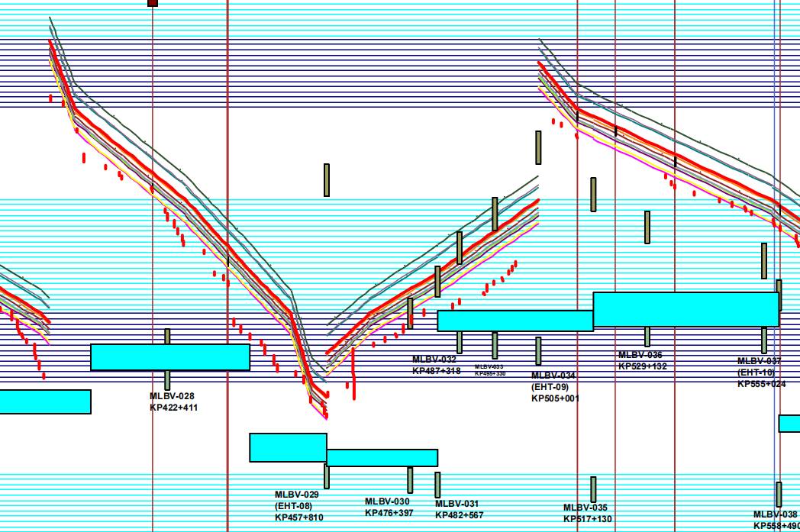Select the cyan block between MLBV-032 and MLBV-034
This screenshot has width=800, height=532.
click(515, 321)
